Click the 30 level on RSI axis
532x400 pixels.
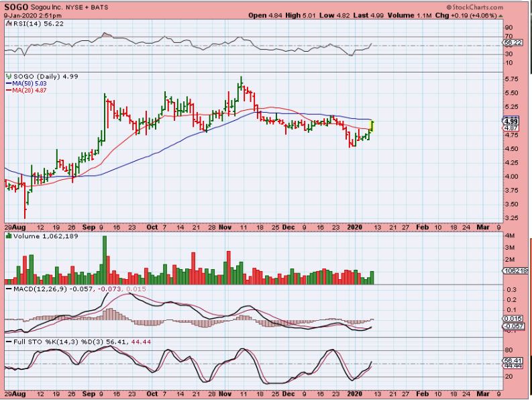[509, 54]
